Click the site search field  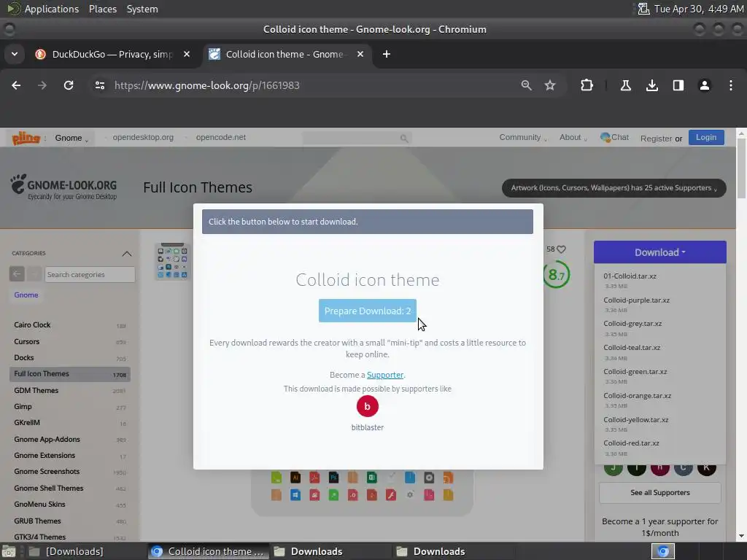(357, 138)
